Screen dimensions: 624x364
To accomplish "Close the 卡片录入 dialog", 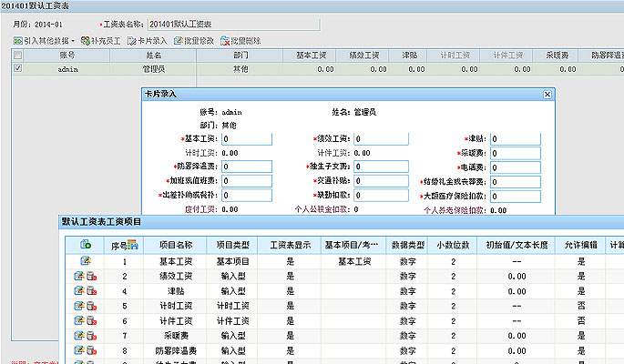I will pyautogui.click(x=547, y=94).
